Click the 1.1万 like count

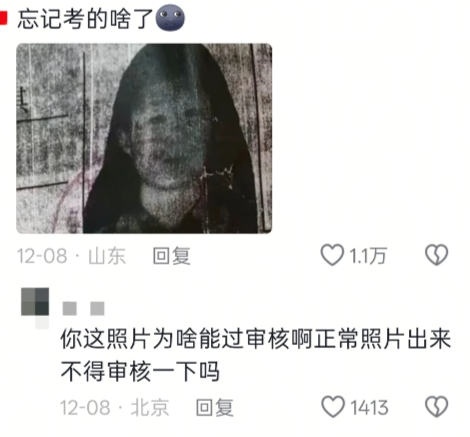pos(367,256)
